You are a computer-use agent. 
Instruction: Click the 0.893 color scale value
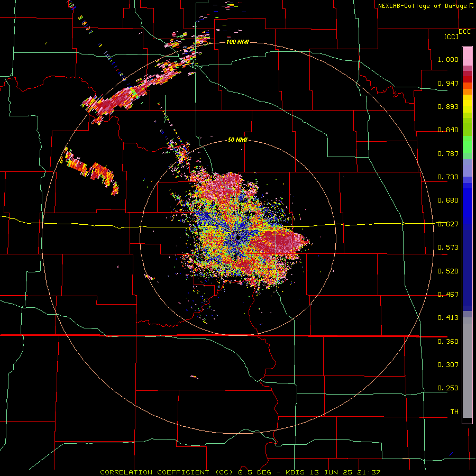(448, 106)
